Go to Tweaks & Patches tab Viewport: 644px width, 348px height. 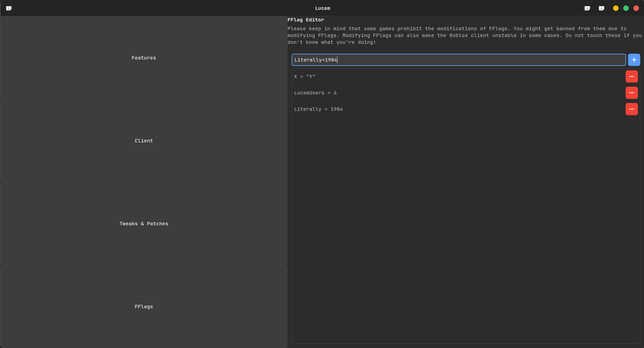click(x=144, y=224)
